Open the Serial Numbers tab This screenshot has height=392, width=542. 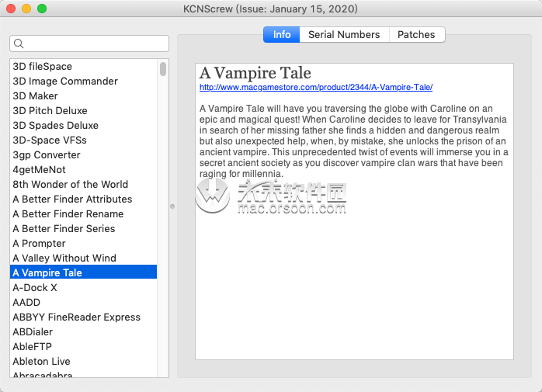344,35
